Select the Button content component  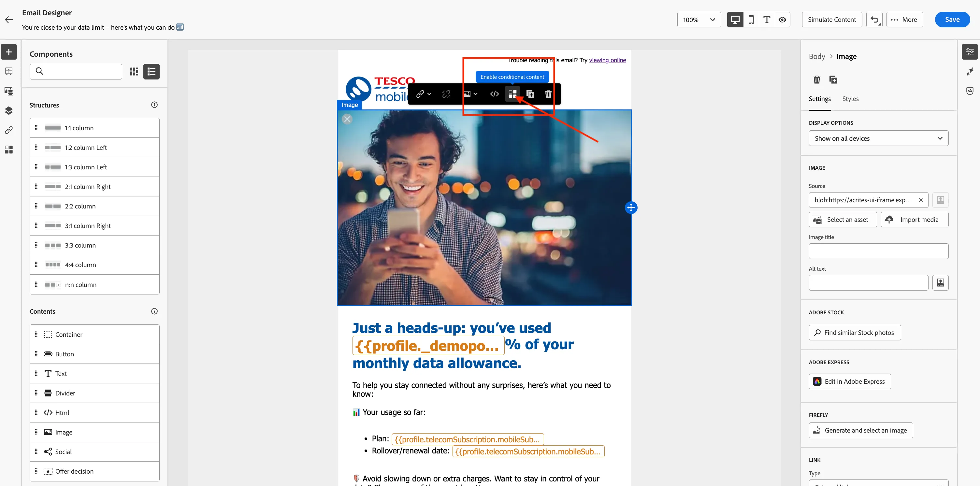[x=94, y=354]
